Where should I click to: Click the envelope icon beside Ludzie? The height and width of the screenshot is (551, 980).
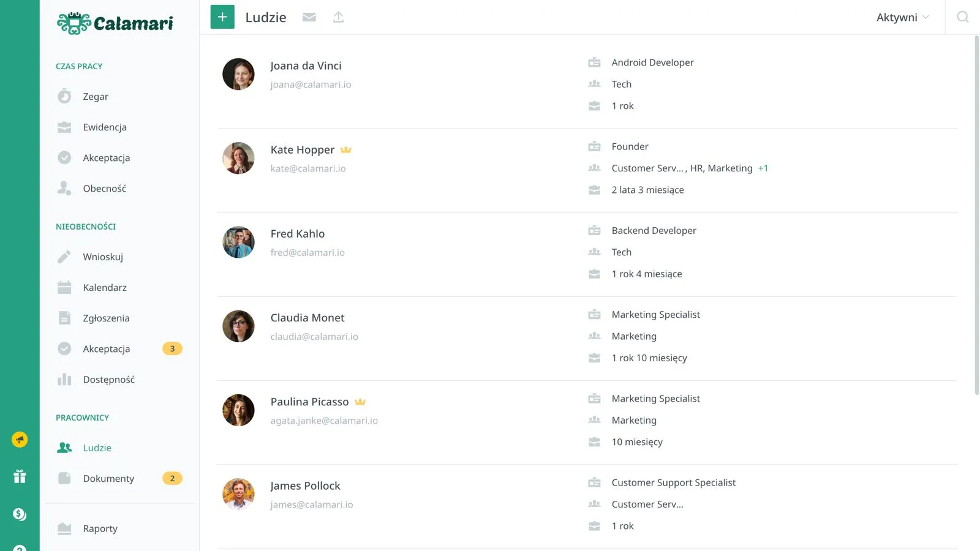(309, 17)
